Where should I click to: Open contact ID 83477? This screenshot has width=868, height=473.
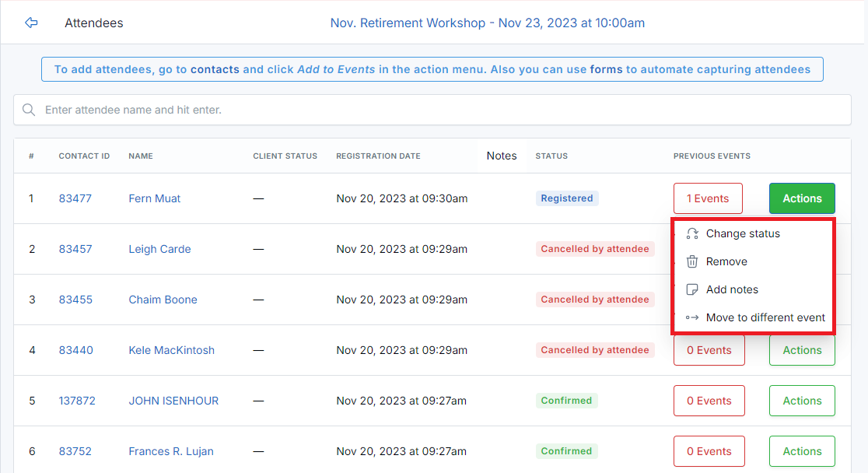[75, 198]
